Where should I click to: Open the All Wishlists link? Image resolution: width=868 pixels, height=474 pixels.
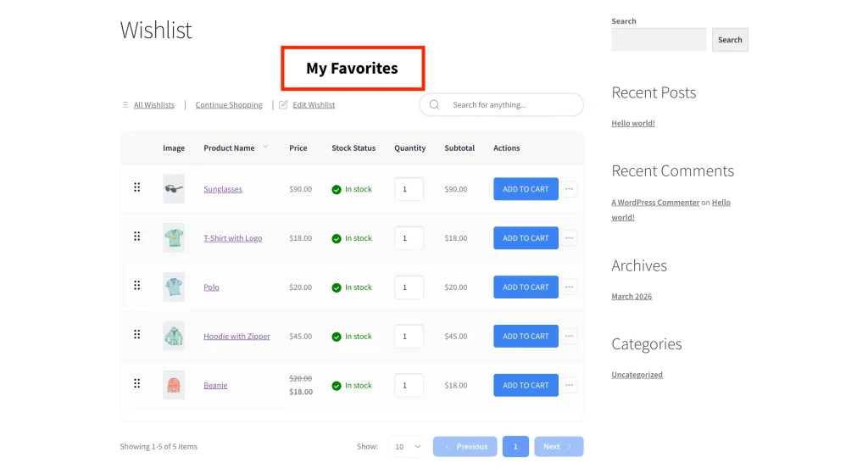[154, 104]
